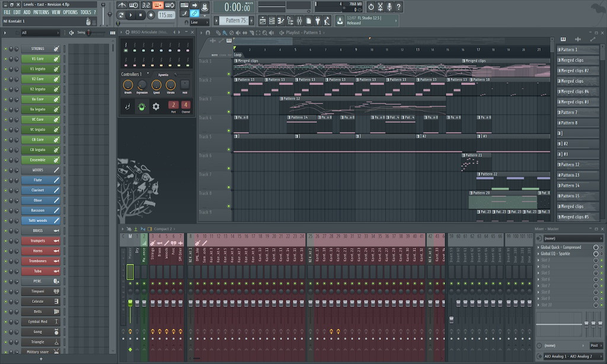Open the BRSO Articulate gear settings icon

(156, 107)
